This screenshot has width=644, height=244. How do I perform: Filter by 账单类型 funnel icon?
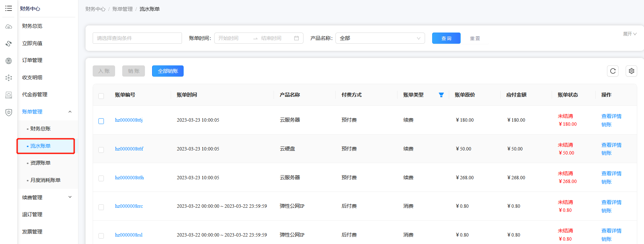tap(441, 95)
